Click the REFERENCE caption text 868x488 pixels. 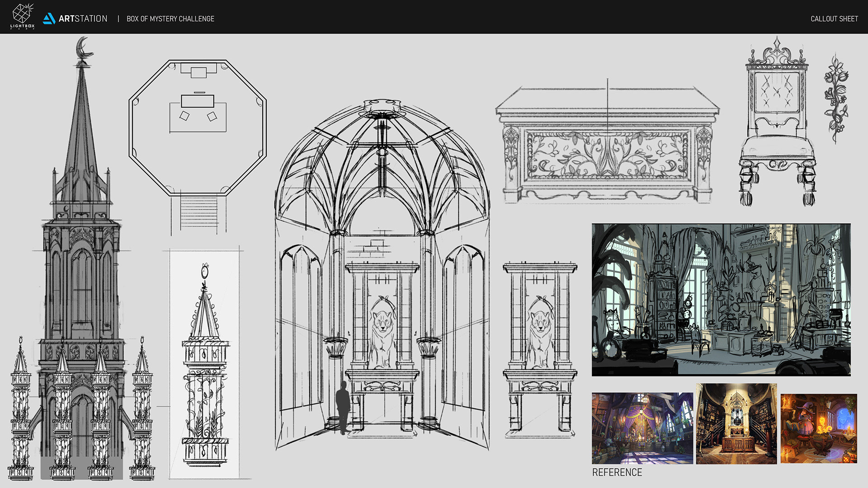coord(617,472)
